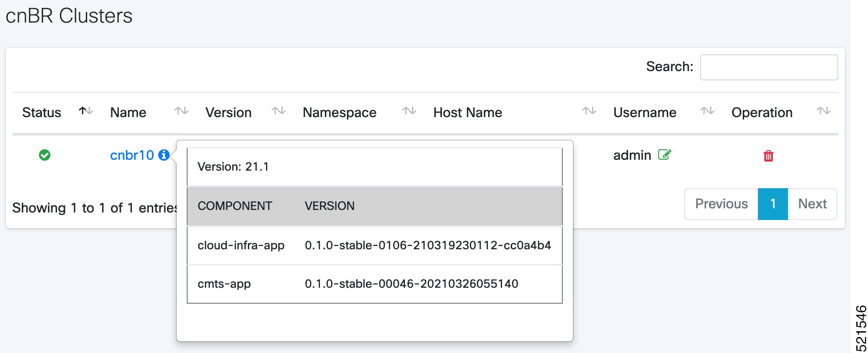Click the Operation column header label

point(762,113)
